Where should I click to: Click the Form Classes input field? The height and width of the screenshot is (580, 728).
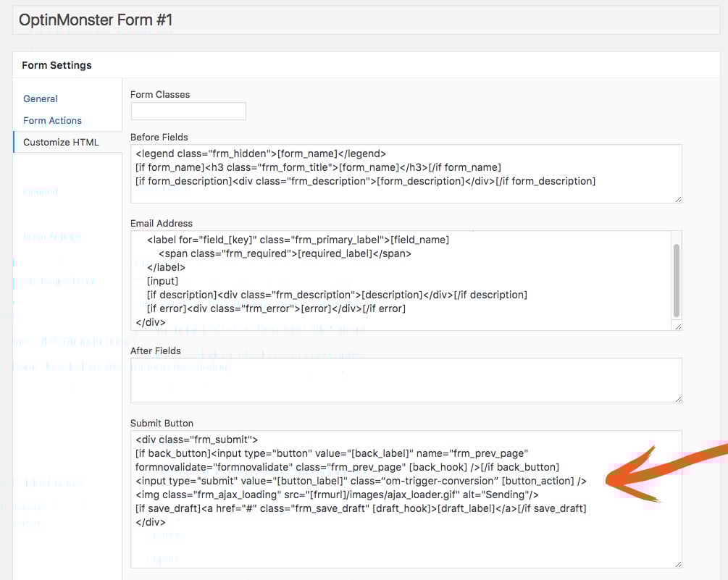tap(188, 112)
